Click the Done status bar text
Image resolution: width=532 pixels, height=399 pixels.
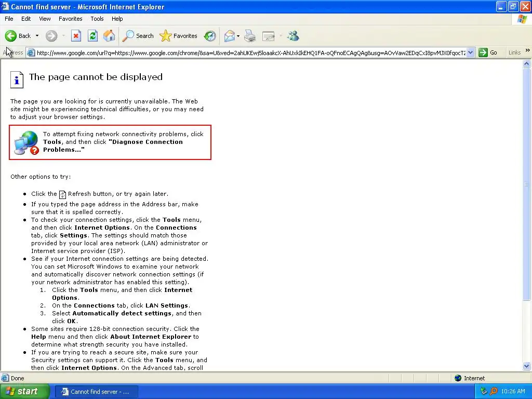[x=17, y=378]
